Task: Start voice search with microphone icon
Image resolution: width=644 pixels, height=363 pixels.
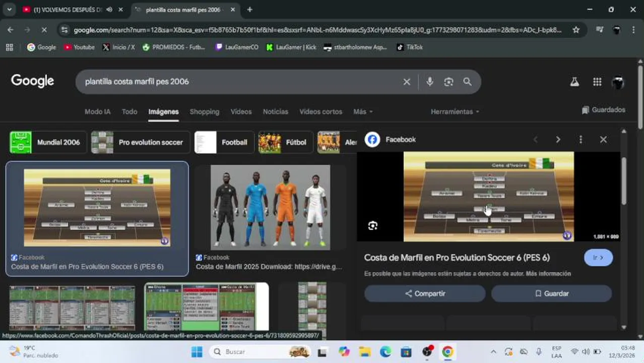Action: tap(429, 82)
